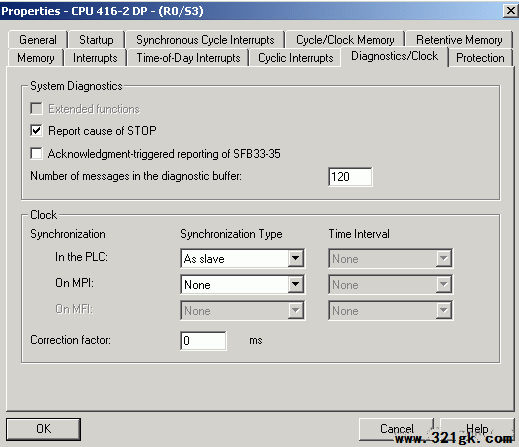Uncheck Report cause of STOP

point(36,130)
